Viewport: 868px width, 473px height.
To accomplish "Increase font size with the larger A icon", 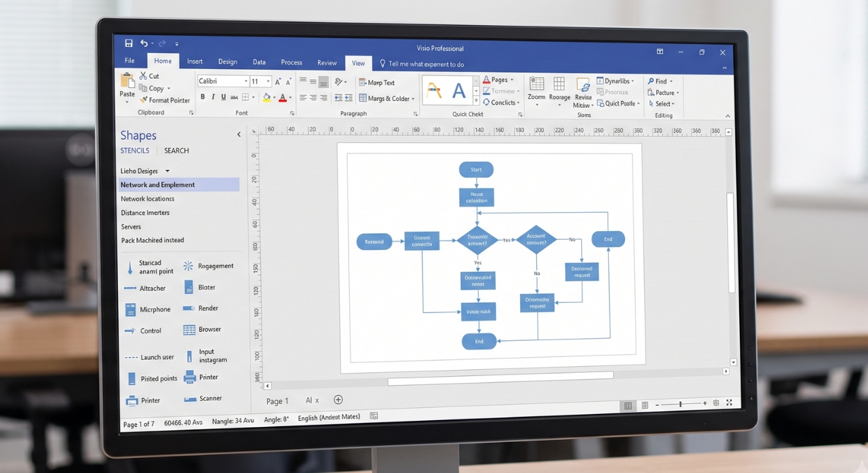I will click(278, 81).
